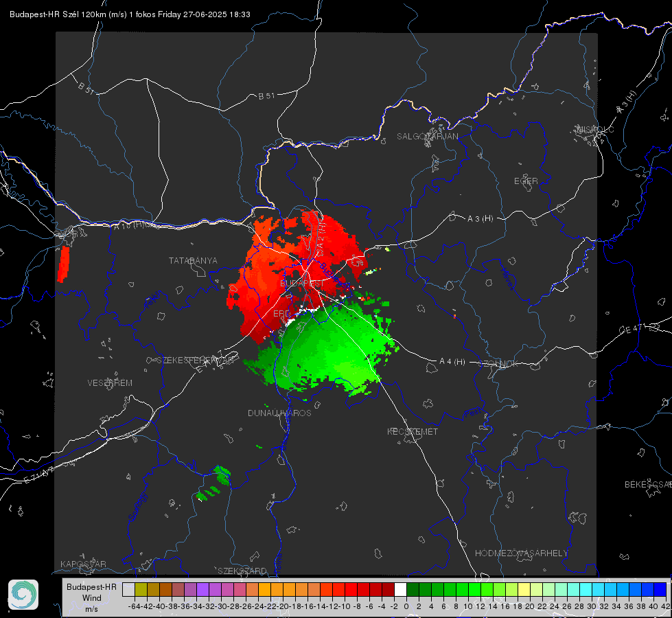
Task: Select the VESZPREM city label
Action: coord(110,383)
